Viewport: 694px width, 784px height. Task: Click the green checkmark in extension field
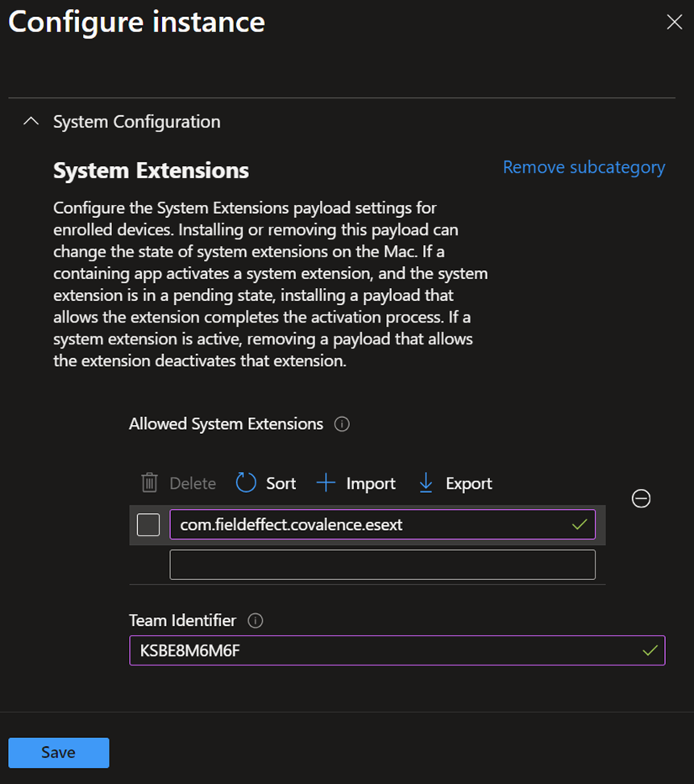pos(580,524)
